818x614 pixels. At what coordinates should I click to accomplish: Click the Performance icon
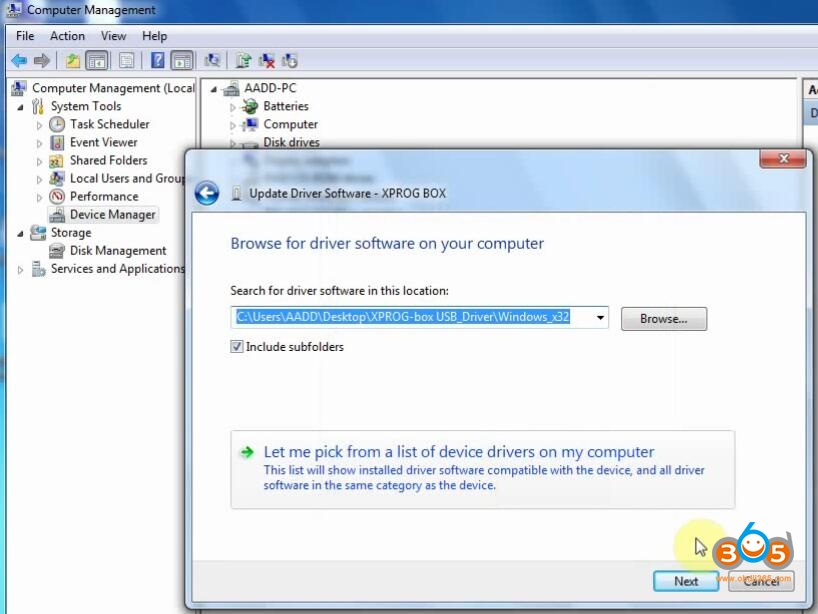click(x=57, y=197)
